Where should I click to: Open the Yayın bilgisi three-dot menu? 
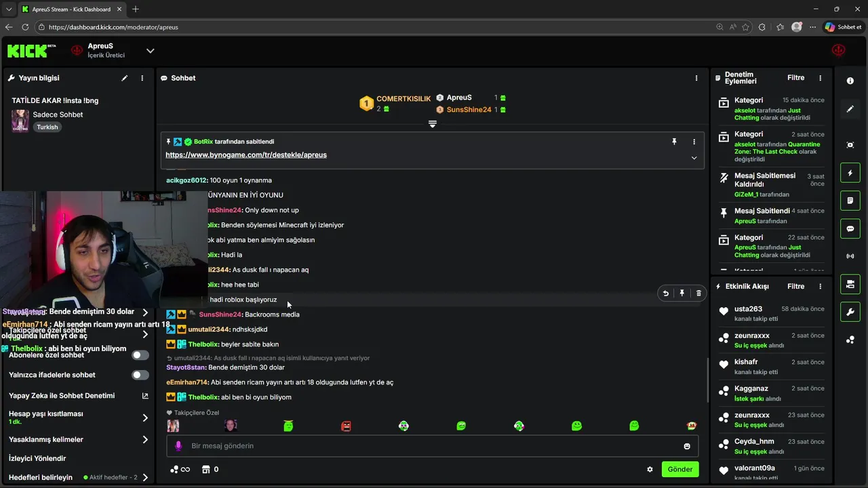(x=142, y=78)
